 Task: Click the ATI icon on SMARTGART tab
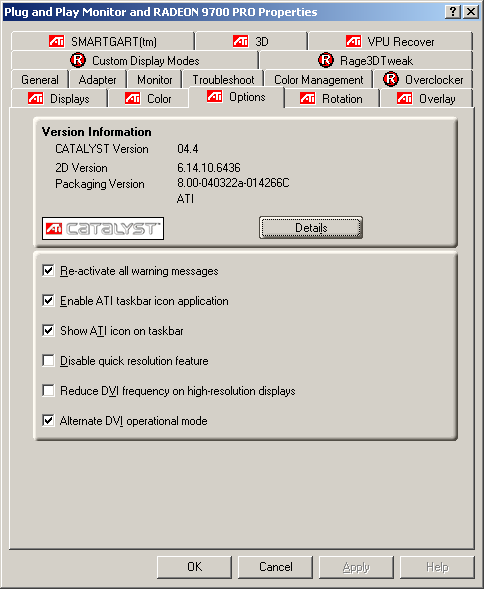pyautogui.click(x=57, y=41)
